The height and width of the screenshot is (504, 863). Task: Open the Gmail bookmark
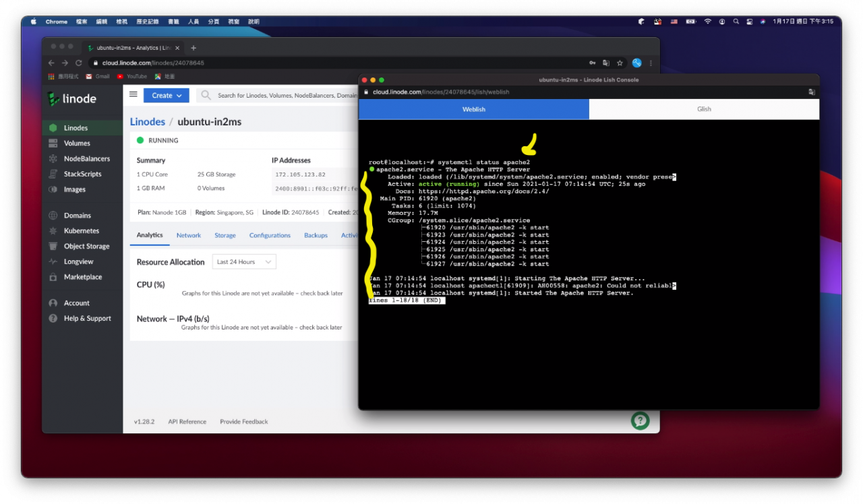tap(98, 76)
